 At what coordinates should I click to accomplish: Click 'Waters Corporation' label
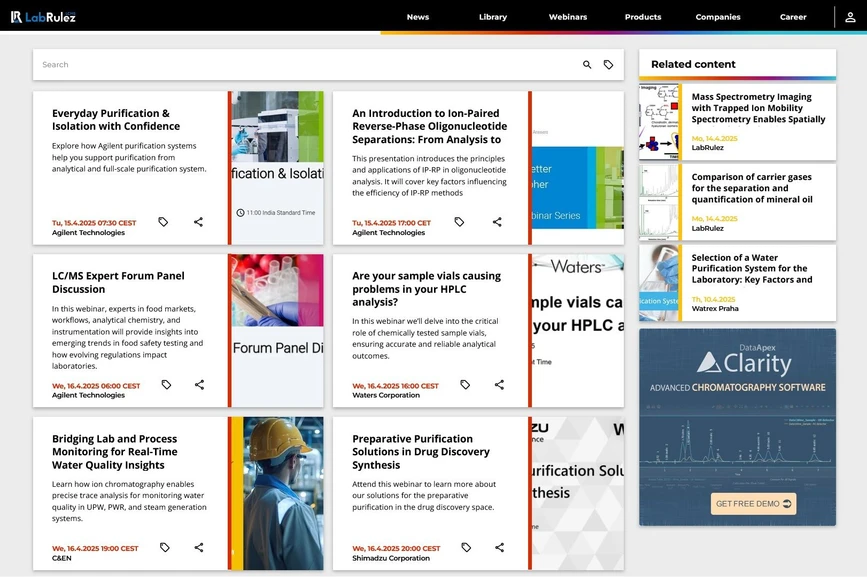386,395
